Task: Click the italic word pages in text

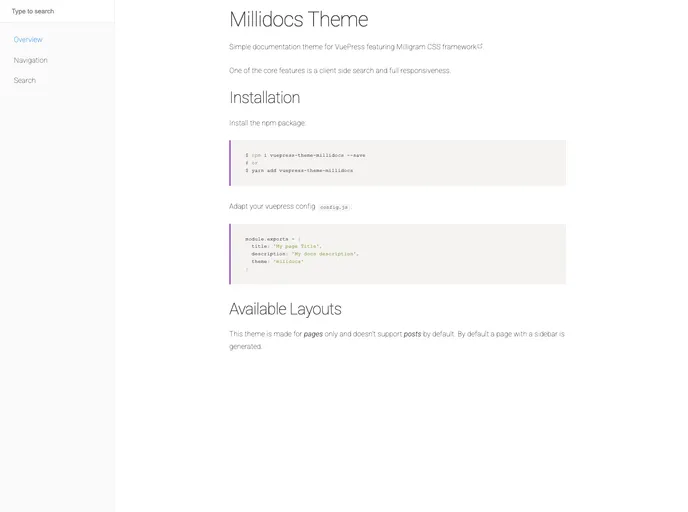Action: pyautogui.click(x=313, y=334)
